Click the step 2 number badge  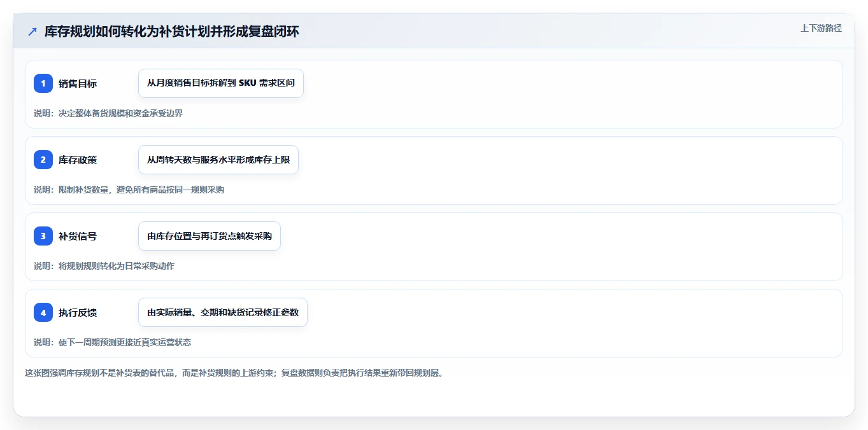click(43, 160)
